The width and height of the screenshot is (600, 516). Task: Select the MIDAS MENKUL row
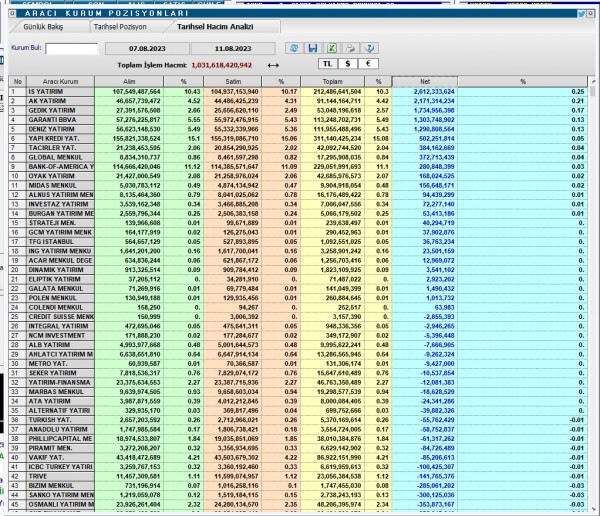pyautogui.click(x=298, y=185)
